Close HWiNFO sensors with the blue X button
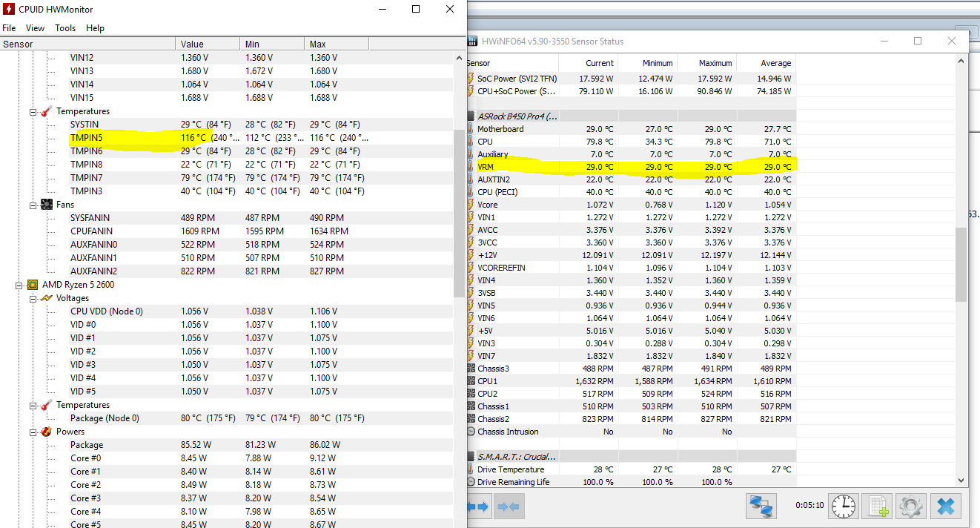The image size is (980, 528). point(945,506)
